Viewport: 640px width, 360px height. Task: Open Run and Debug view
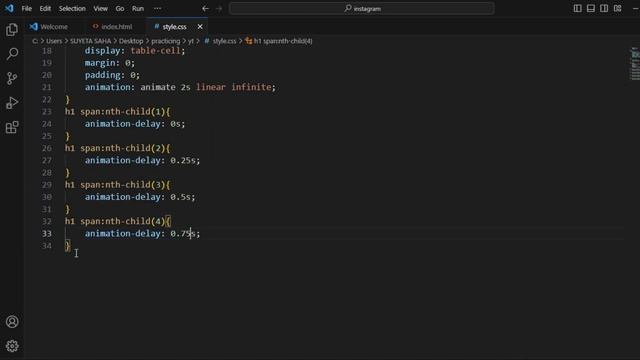[12, 102]
